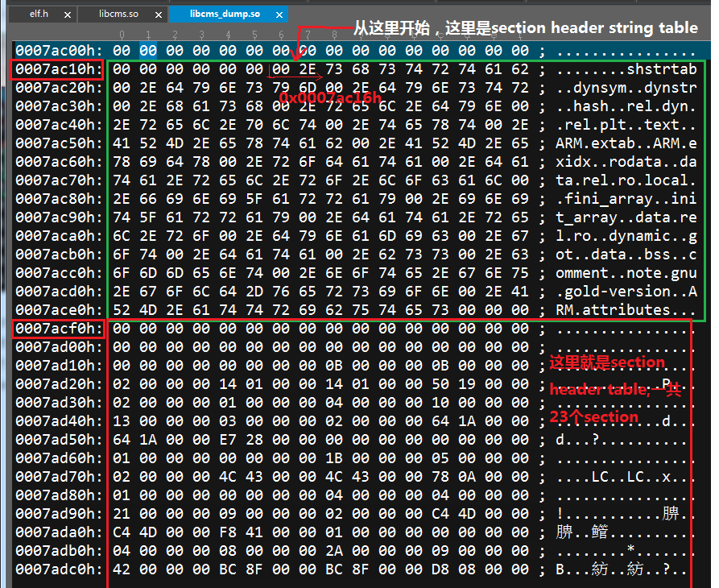Click the 42 byte at address 0007adc0h
719x588 pixels.
(122, 569)
